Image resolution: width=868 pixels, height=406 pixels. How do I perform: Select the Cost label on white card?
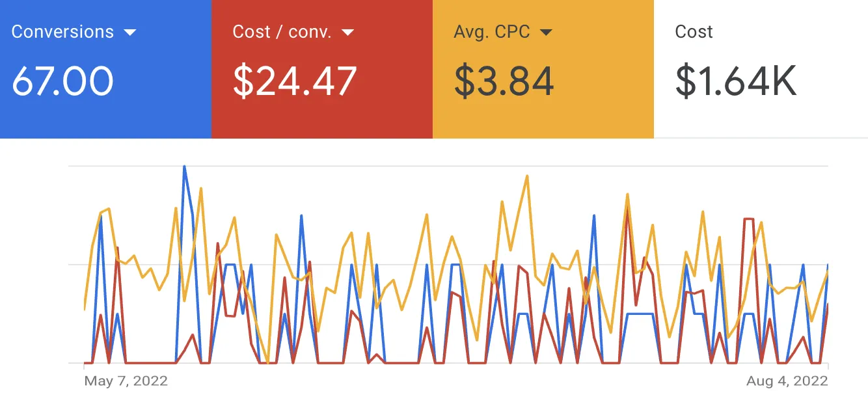(x=694, y=32)
